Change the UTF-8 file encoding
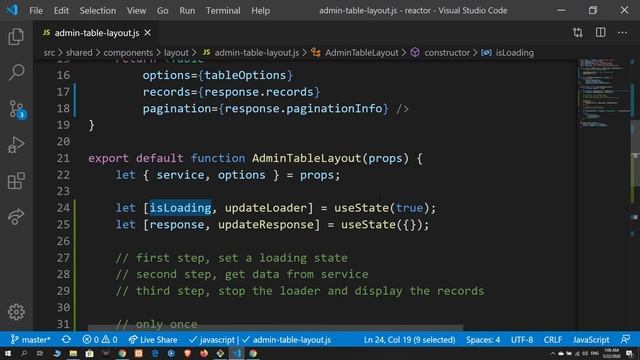The width and height of the screenshot is (640, 360). click(x=522, y=340)
